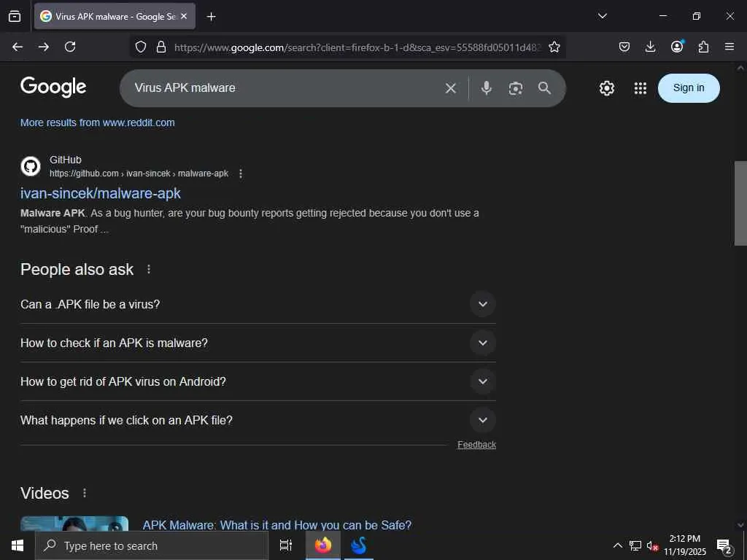Open the muted volume tray icon
This screenshot has width=747, height=560.
tap(652, 546)
